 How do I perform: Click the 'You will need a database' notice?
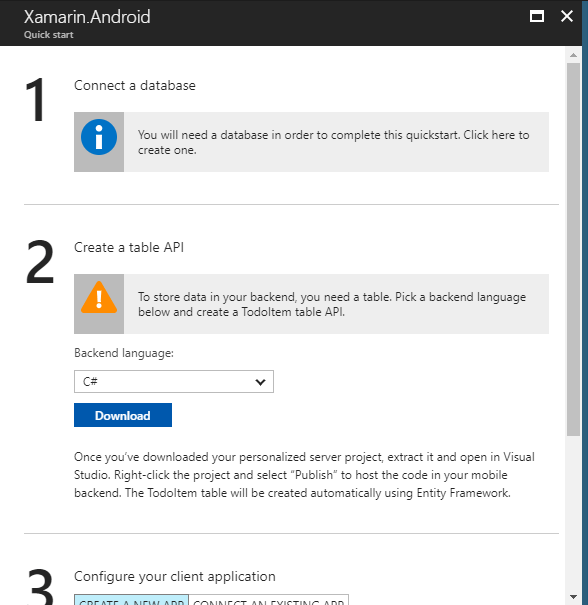click(311, 142)
